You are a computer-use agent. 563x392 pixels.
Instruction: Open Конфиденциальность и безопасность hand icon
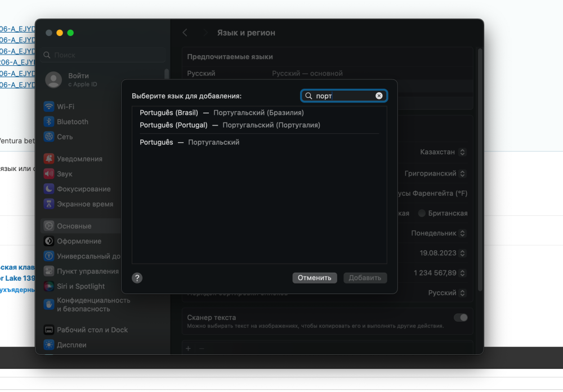point(49,304)
